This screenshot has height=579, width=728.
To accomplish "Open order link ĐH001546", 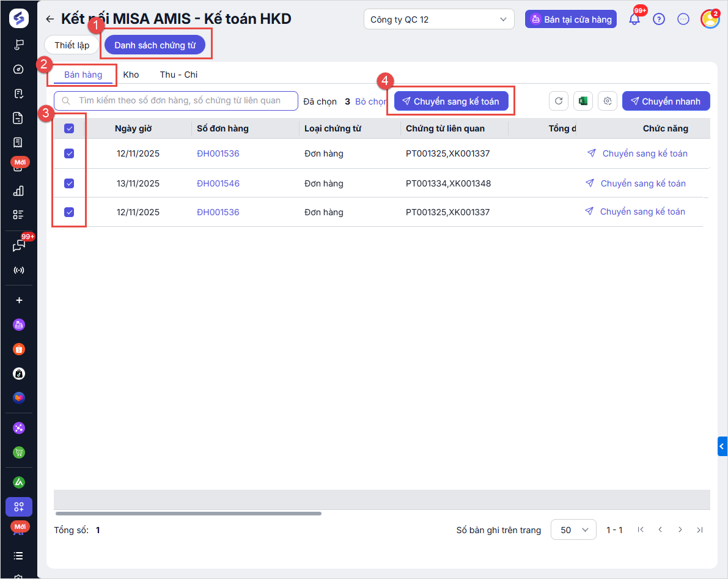I will click(x=218, y=183).
